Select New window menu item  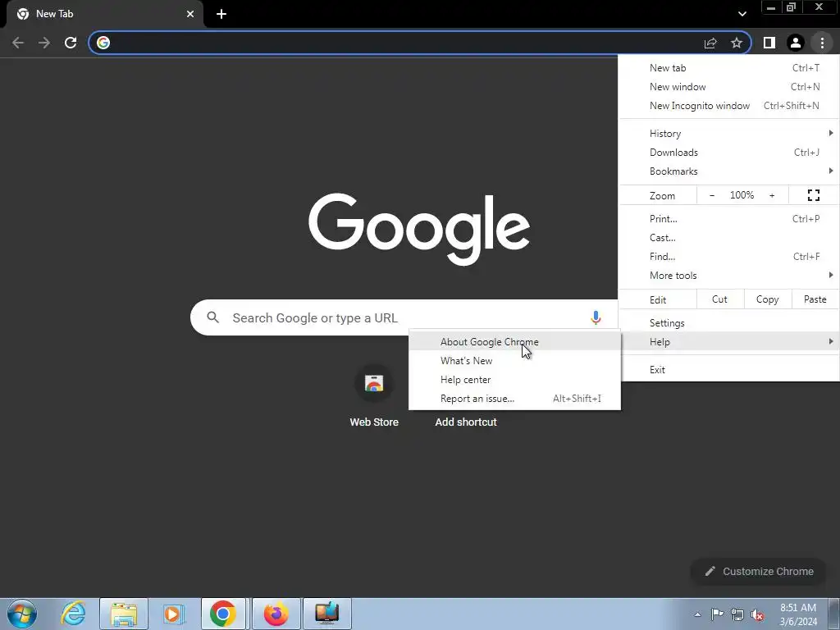point(729,87)
